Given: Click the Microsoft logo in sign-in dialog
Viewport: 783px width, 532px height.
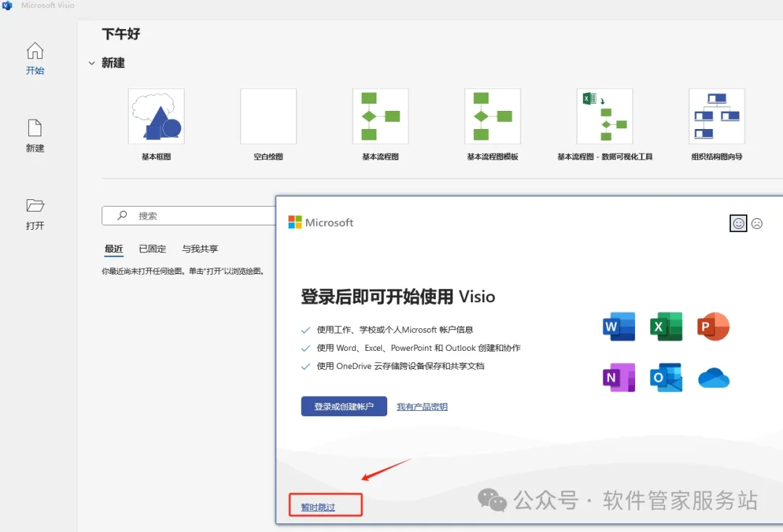Looking at the screenshot, I should tap(320, 223).
